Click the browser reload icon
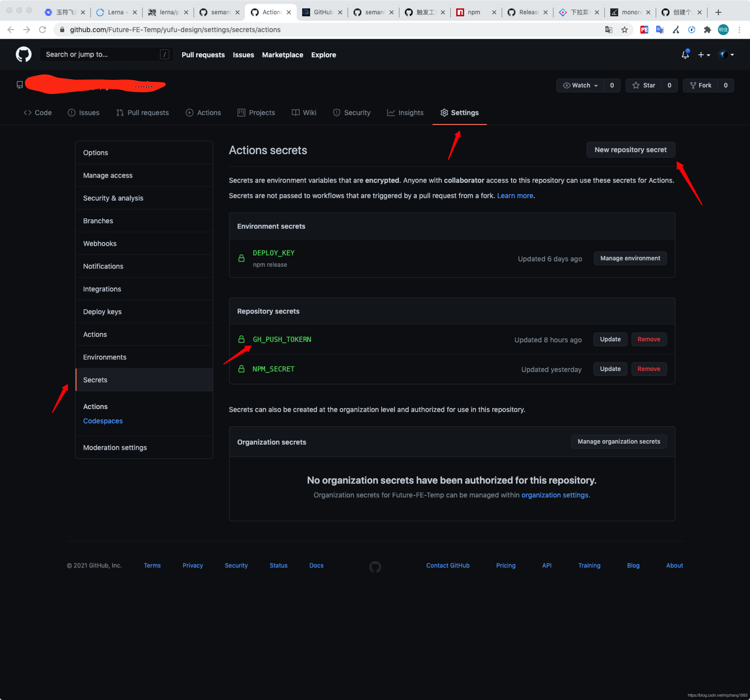 click(x=43, y=30)
